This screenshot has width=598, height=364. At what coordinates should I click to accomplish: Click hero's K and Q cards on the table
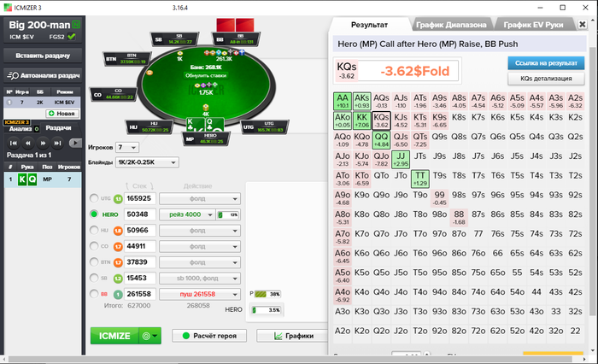[205, 125]
